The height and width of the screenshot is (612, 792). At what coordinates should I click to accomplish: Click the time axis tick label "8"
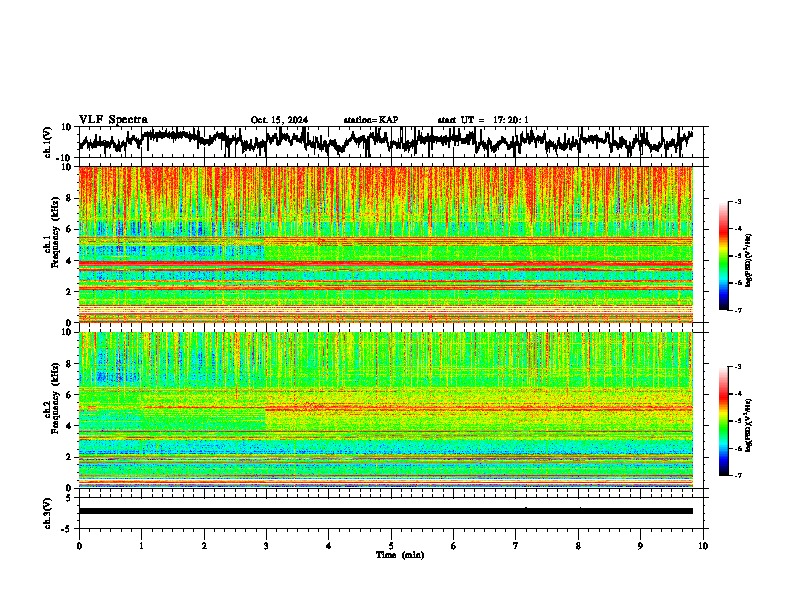point(578,546)
